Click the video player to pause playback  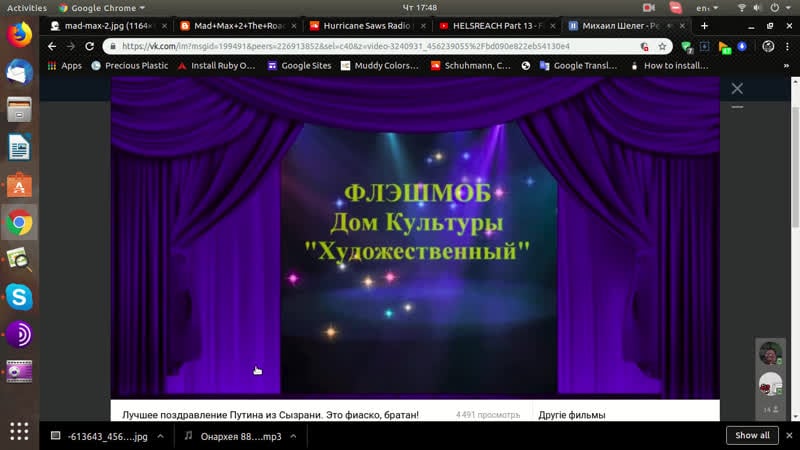415,238
